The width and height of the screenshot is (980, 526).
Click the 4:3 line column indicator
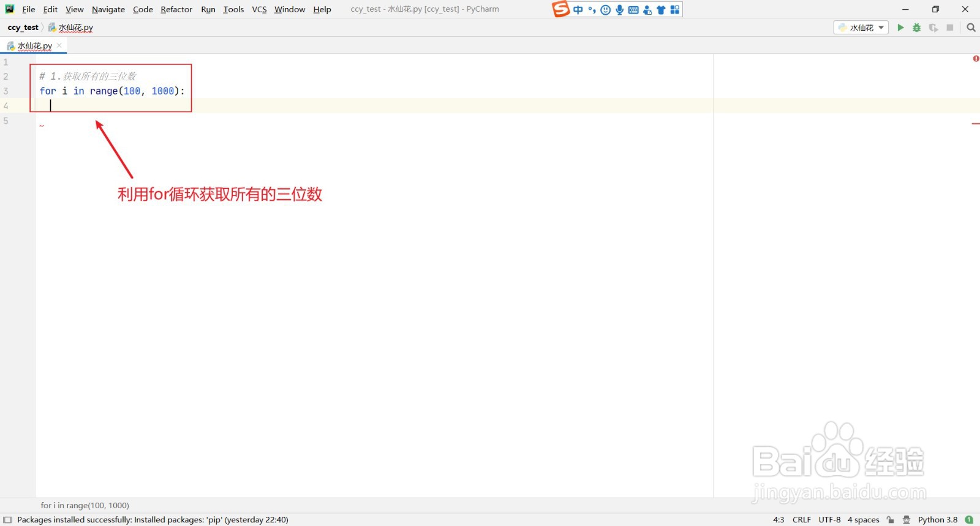pos(778,520)
